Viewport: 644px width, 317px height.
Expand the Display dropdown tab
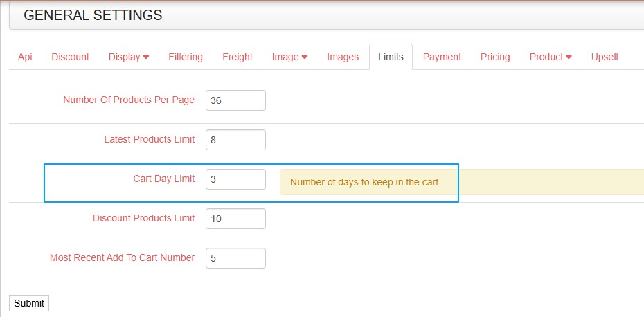(129, 57)
